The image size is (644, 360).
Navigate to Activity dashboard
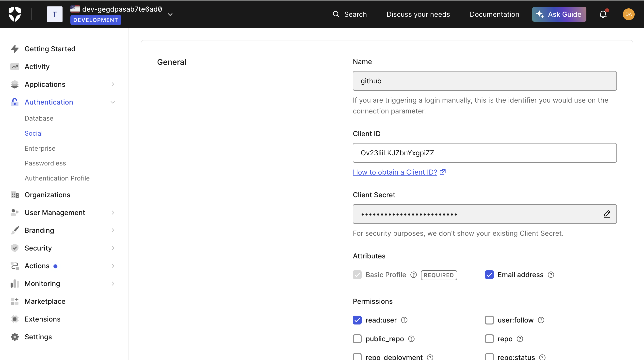click(x=37, y=66)
